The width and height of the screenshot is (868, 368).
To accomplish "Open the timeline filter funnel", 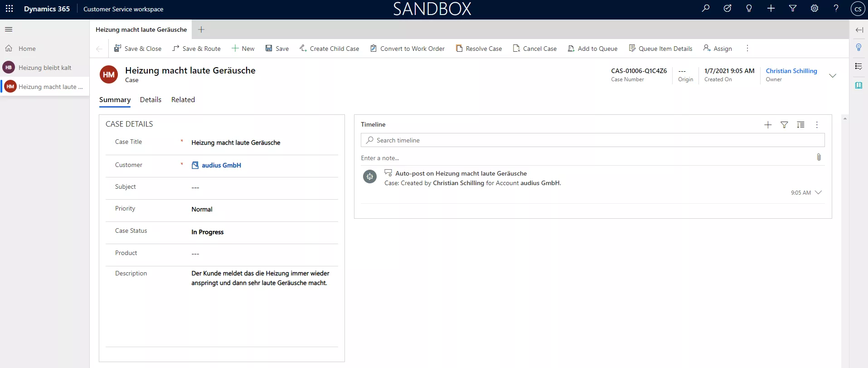I will (x=784, y=125).
